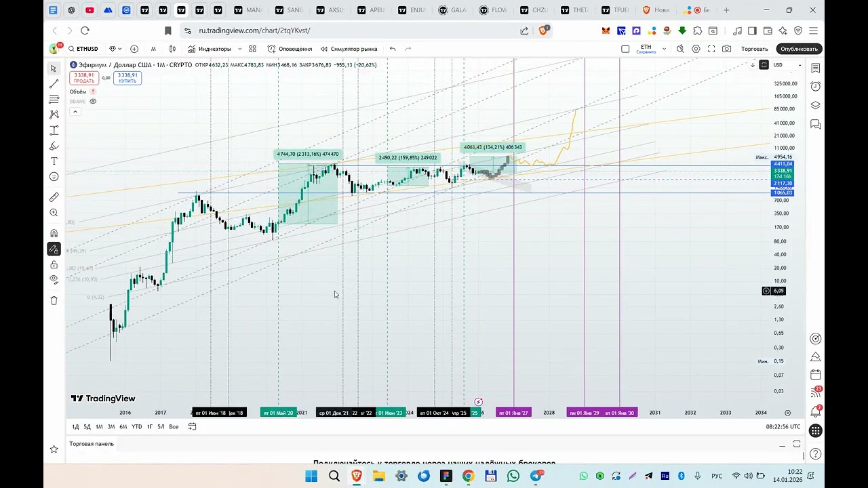Expand the ETH layout dropdown arrow
The width and height of the screenshot is (868, 488).
(x=664, y=49)
